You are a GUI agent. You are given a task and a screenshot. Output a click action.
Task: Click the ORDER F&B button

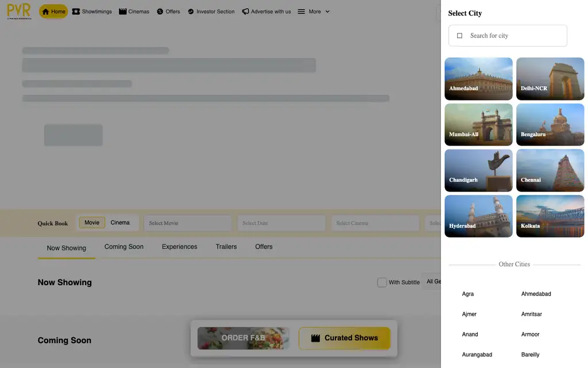(x=243, y=338)
